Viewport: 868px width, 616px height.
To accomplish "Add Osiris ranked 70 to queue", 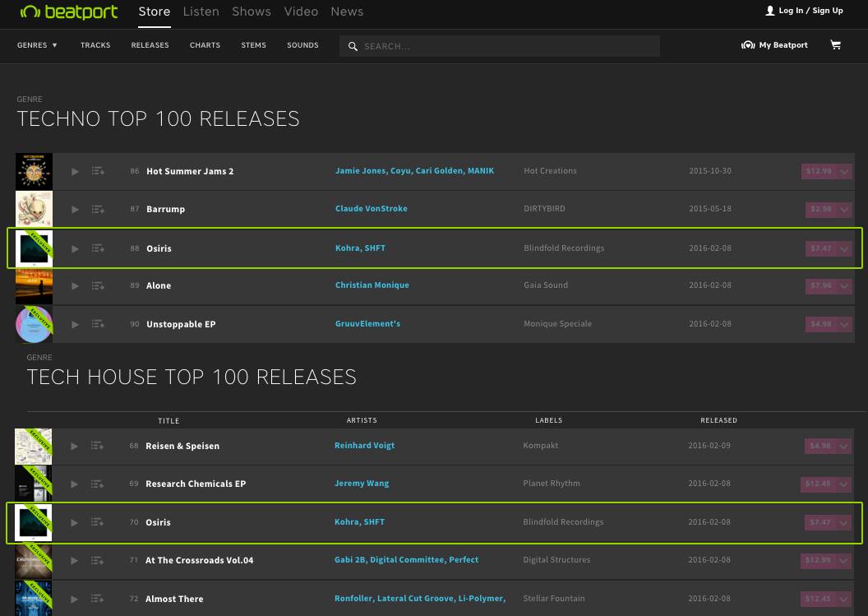I will point(98,521).
